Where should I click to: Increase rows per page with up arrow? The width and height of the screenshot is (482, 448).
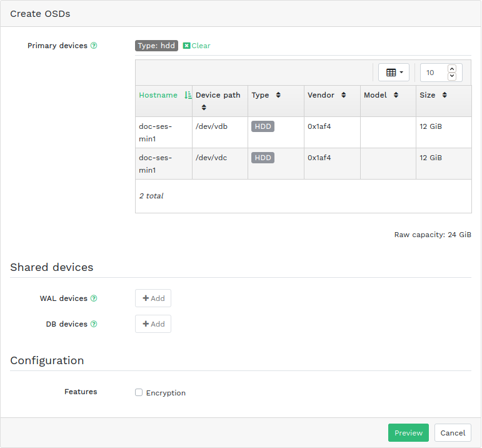pos(452,68)
